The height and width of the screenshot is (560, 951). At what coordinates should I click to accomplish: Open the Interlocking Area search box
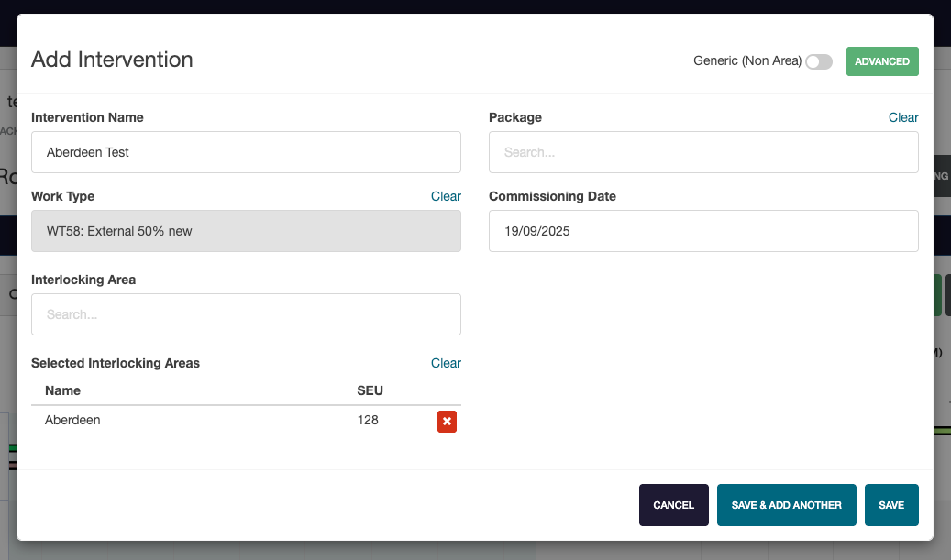[x=246, y=314]
